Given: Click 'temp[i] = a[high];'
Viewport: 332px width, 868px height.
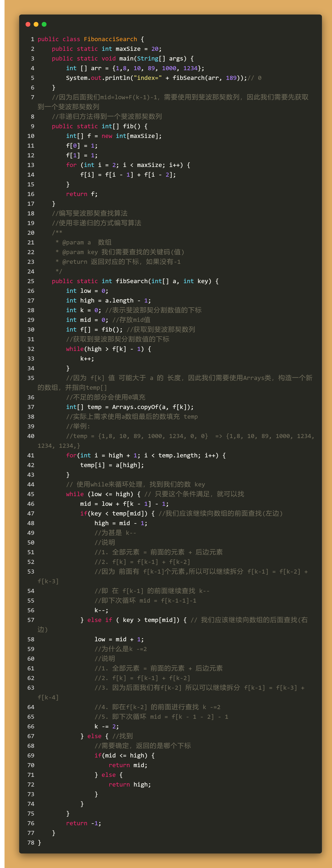Looking at the screenshot, I should [x=112, y=465].
